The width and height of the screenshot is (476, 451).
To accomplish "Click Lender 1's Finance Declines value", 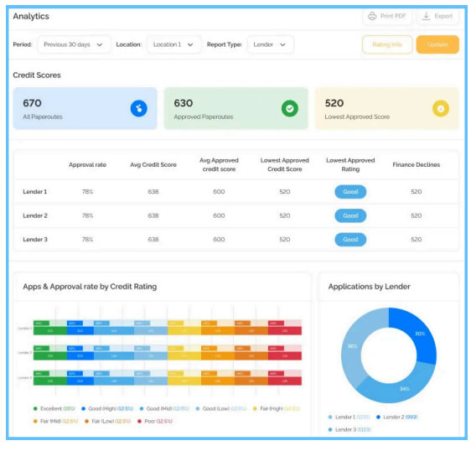I will (x=416, y=192).
